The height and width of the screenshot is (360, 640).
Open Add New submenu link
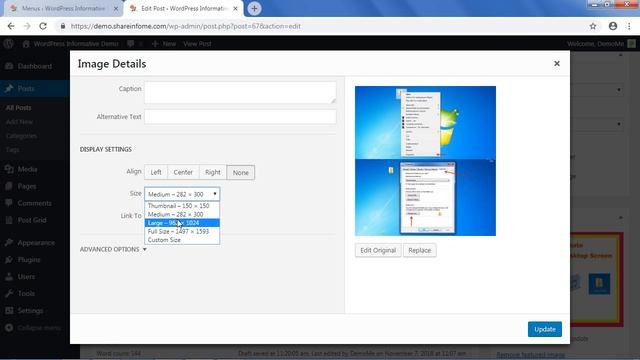tap(19, 122)
